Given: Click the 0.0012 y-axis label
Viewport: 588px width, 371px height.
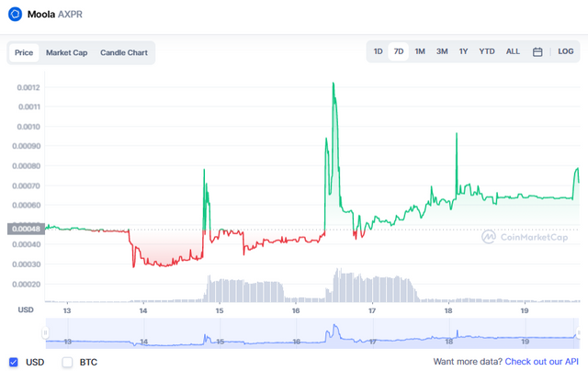Looking at the screenshot, I should (28, 87).
